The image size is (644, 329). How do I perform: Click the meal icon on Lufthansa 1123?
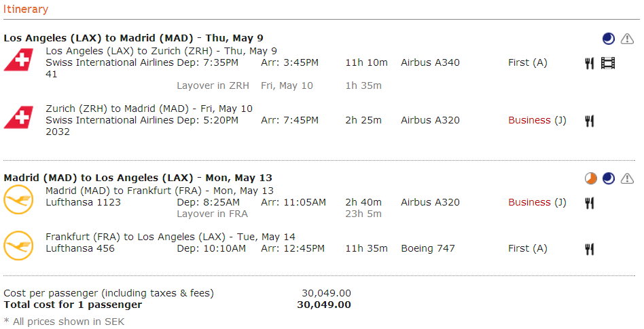pos(590,203)
